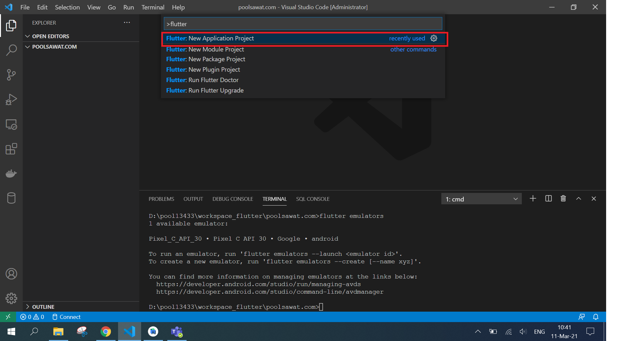The width and height of the screenshot is (644, 341).
Task: Switch to the DEBUG CONSOLE tab
Action: 233,199
